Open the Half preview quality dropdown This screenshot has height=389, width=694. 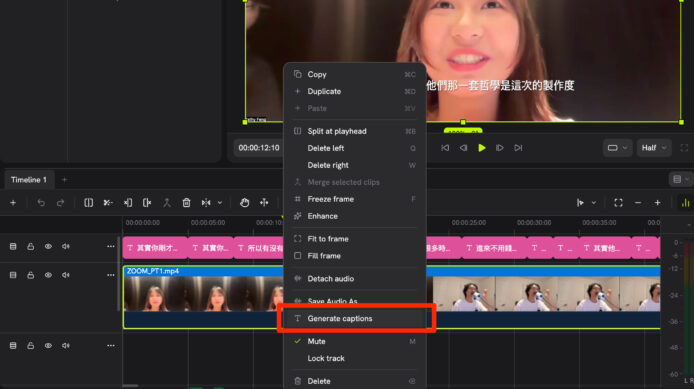654,148
